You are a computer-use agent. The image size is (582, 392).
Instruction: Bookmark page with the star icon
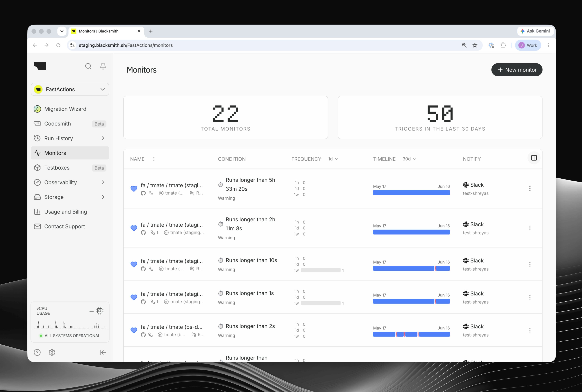475,45
